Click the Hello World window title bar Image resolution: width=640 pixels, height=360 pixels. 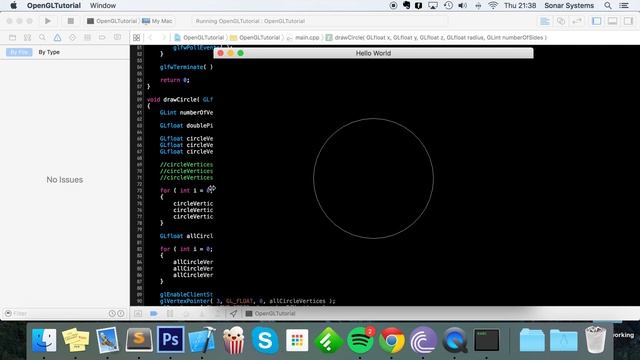click(373, 53)
